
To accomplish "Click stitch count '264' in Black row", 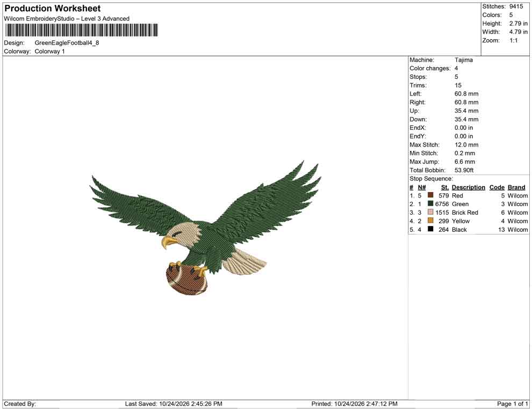I will [443, 229].
